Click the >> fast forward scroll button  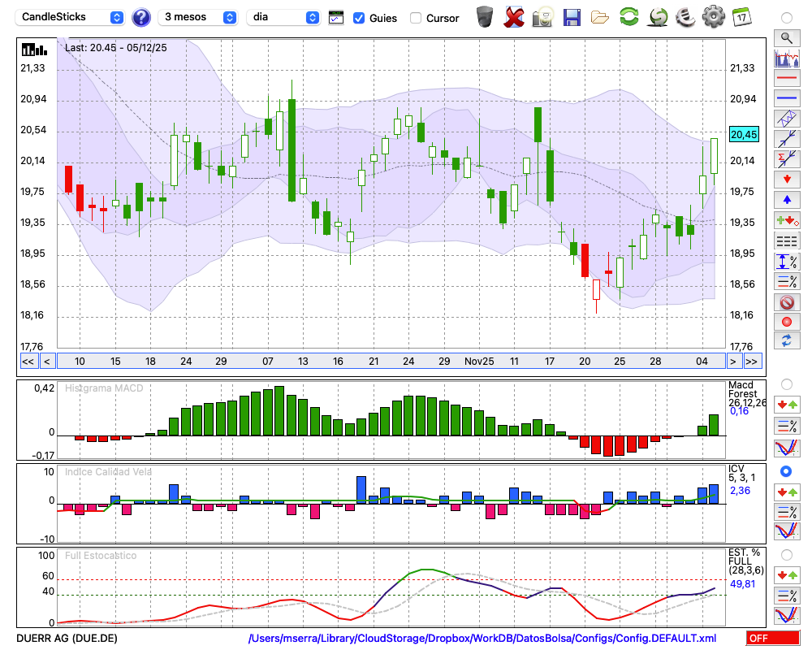click(753, 361)
